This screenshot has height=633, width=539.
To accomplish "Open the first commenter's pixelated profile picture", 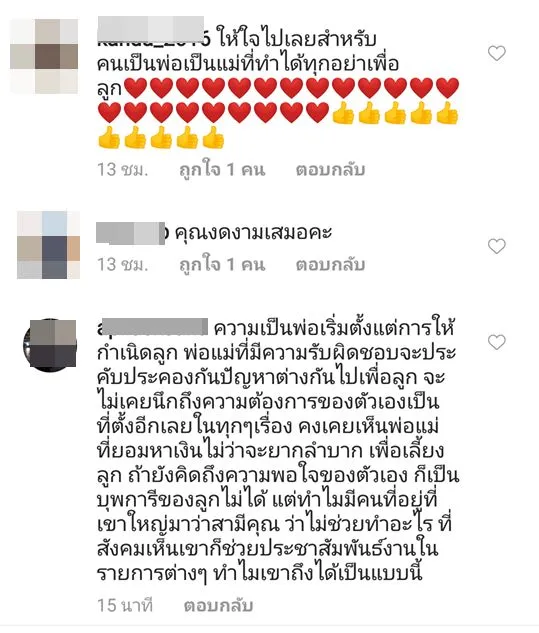I will [x=44, y=56].
